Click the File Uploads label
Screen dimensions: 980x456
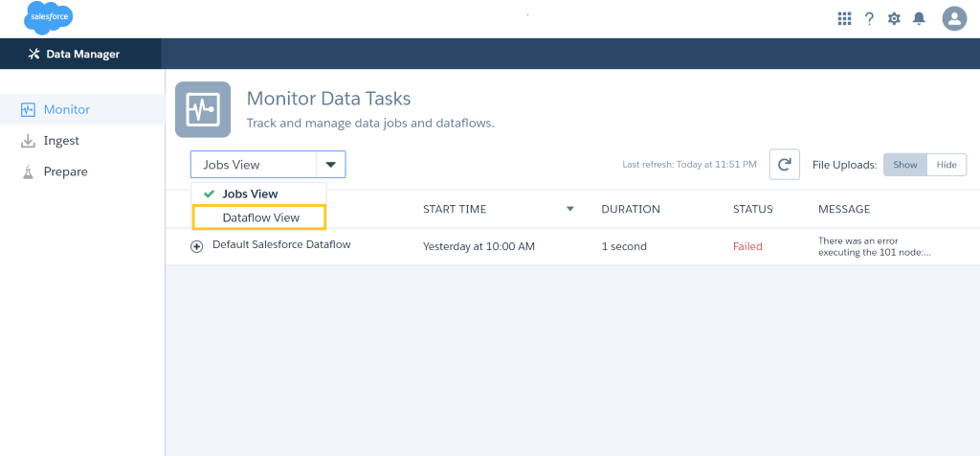click(845, 165)
